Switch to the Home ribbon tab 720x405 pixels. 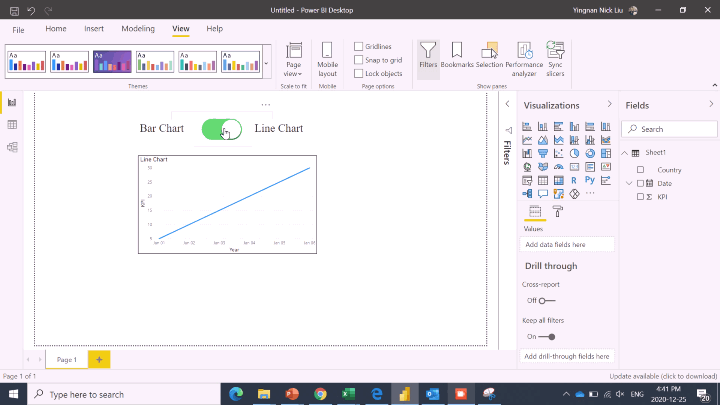click(x=56, y=28)
